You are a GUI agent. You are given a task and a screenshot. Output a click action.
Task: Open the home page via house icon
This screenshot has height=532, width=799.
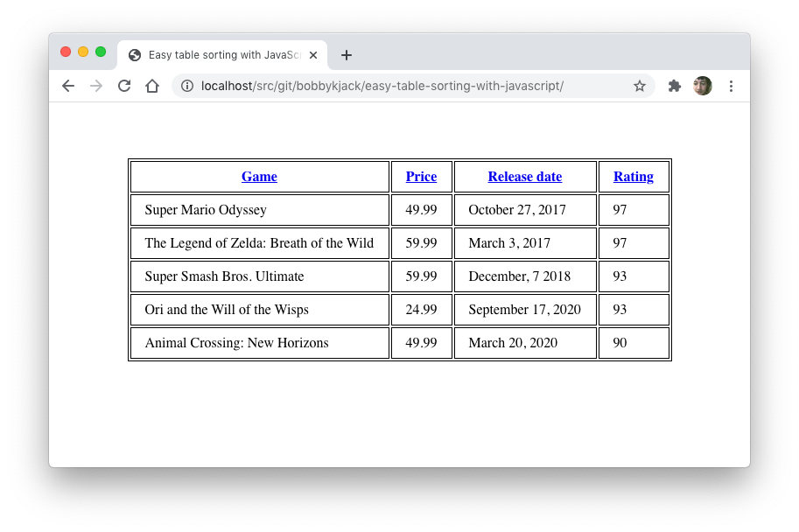point(152,86)
